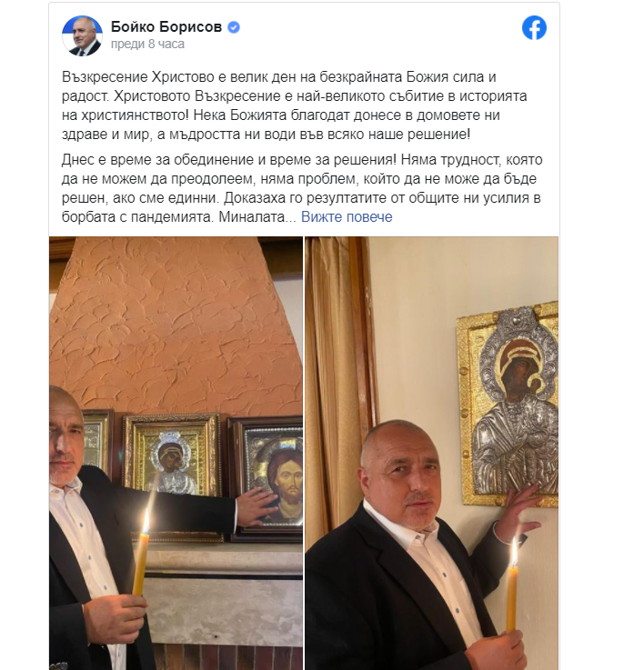Expand post with 'Вижте повече'
The image size is (644, 670).
pos(347,216)
